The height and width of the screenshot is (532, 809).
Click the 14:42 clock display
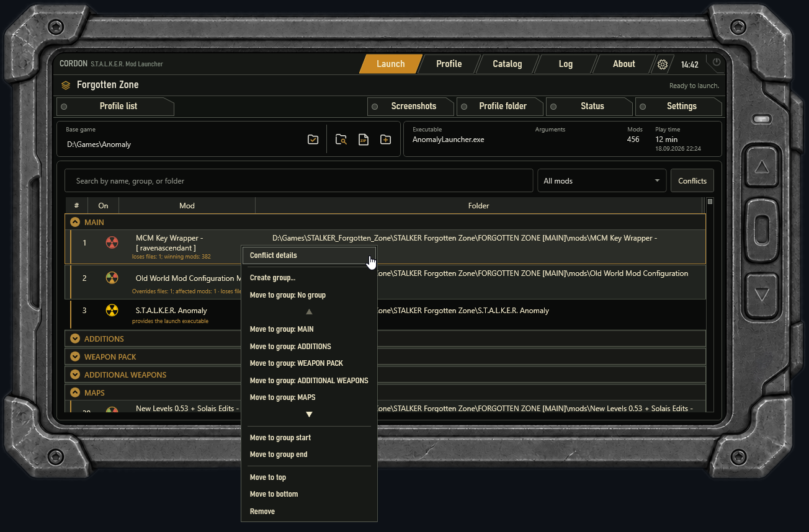[x=690, y=64]
